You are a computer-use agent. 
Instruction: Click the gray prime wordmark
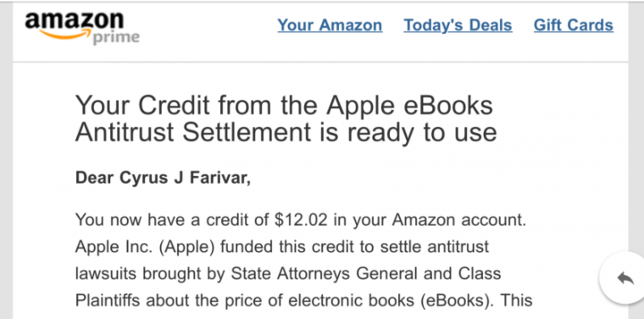pos(116,38)
